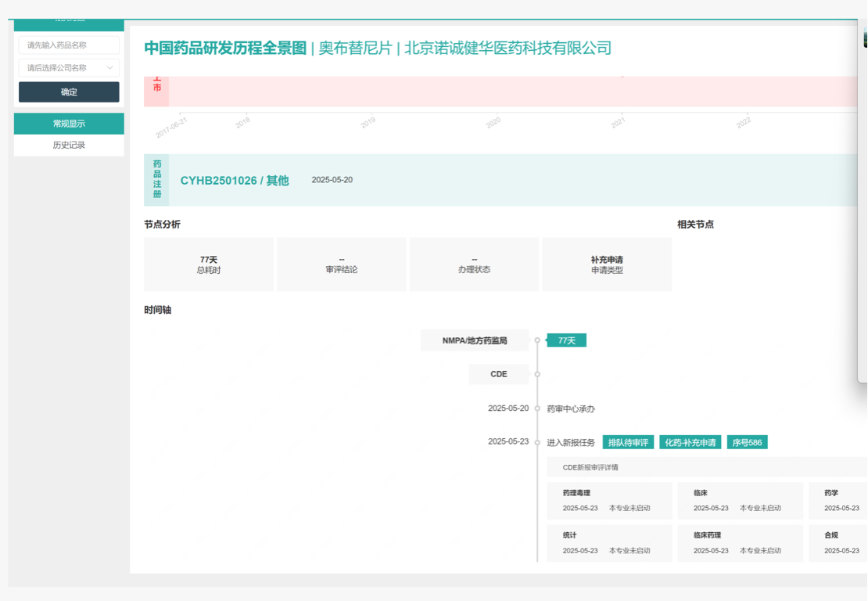Click the date 2025-05-20 beside CYHB2501026

coord(332,180)
